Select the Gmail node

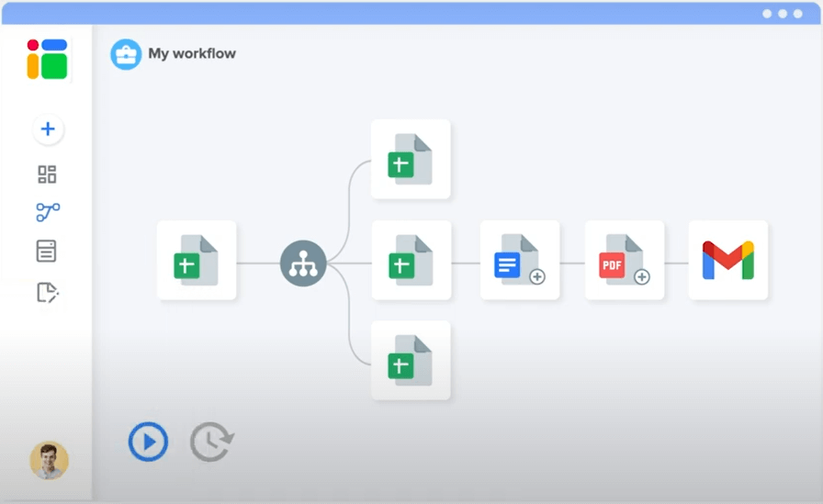click(x=728, y=260)
